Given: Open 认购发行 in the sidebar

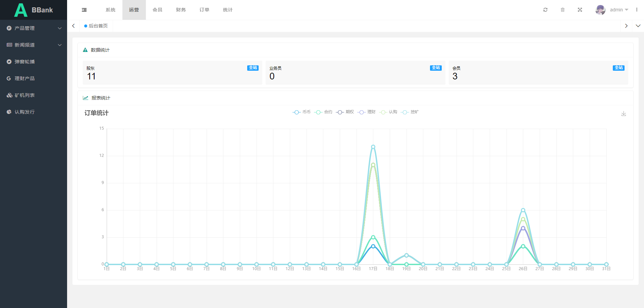Looking at the screenshot, I should (x=24, y=112).
